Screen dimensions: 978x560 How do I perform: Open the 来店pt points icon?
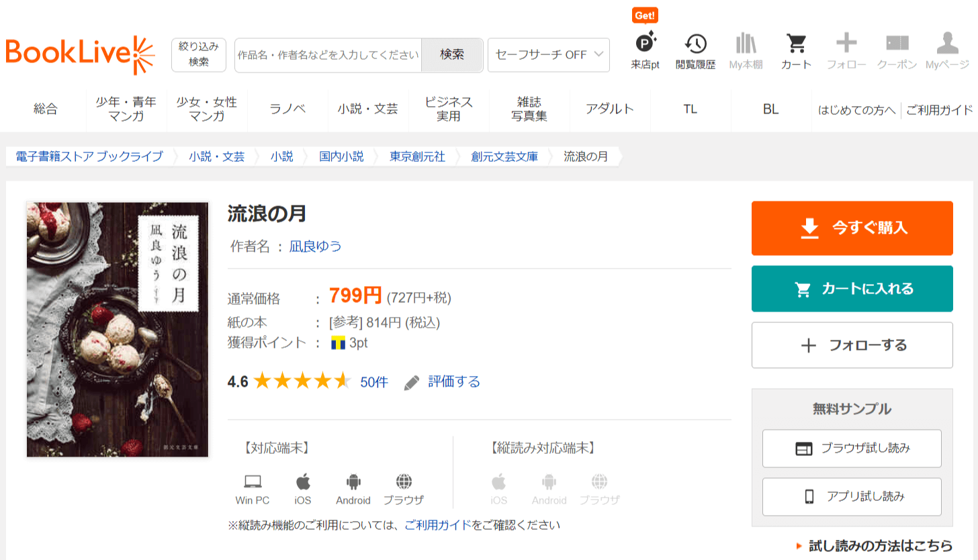(x=645, y=44)
